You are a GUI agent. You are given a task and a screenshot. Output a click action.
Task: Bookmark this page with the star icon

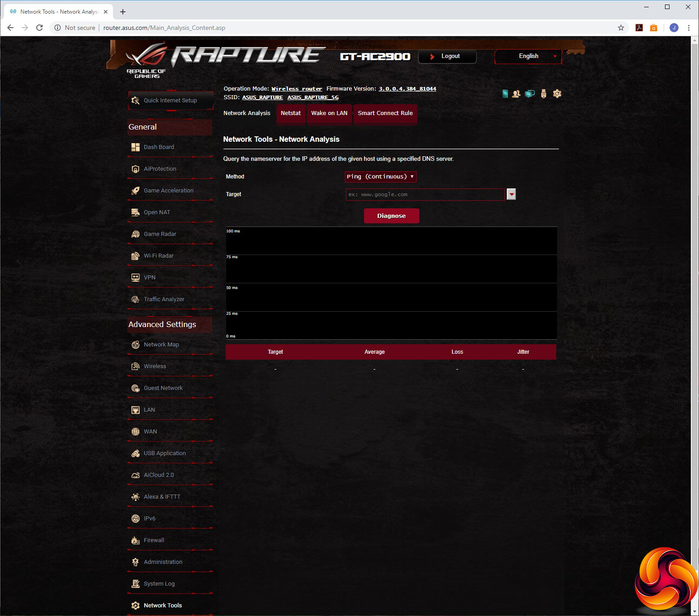coord(621,28)
